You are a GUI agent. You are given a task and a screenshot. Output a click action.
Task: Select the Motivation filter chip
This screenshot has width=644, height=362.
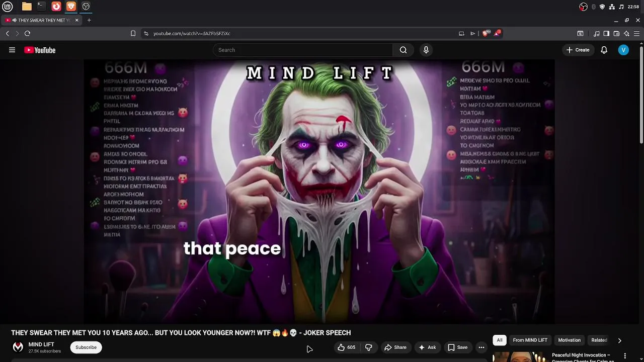(569, 340)
